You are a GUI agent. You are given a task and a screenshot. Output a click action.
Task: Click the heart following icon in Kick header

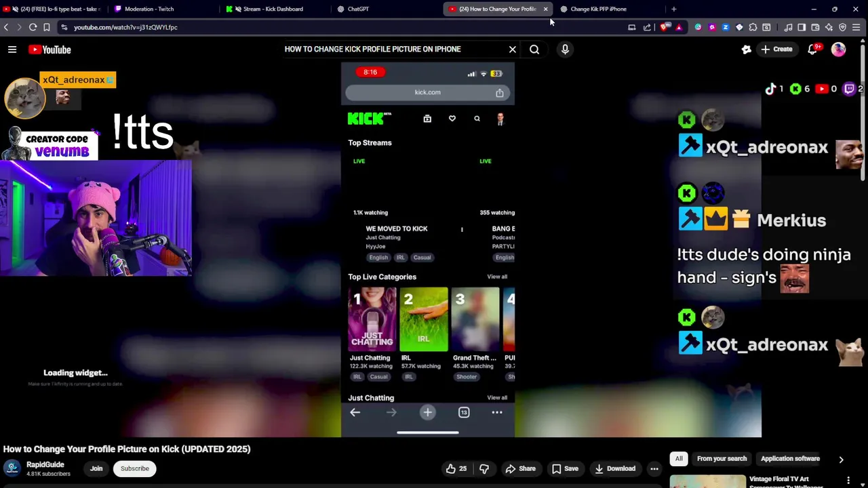pos(452,119)
